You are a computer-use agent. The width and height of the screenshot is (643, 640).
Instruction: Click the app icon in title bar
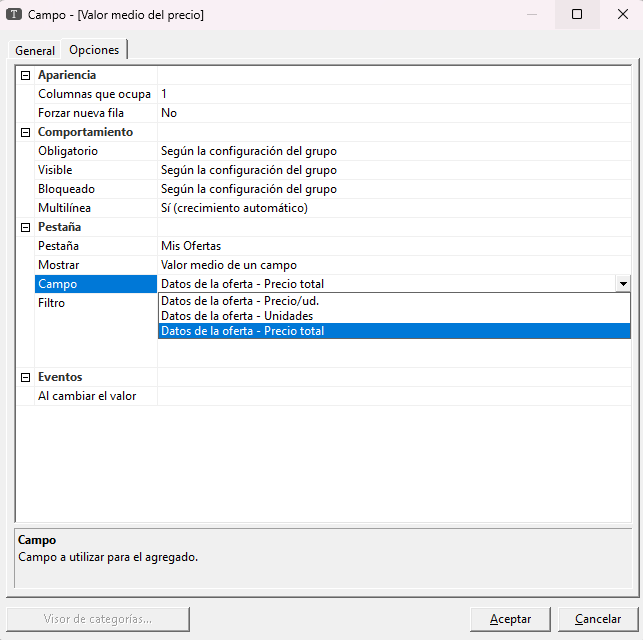point(15,15)
